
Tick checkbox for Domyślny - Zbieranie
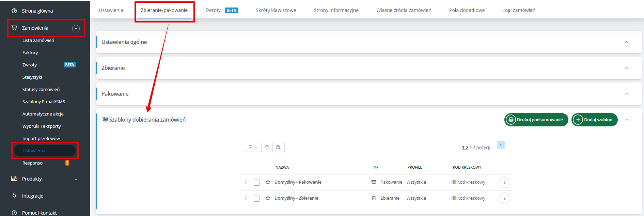click(x=257, y=199)
